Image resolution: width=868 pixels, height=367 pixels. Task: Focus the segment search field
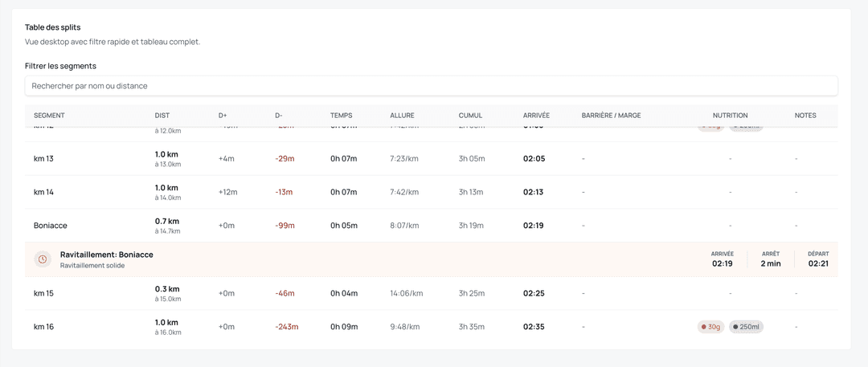[431, 85]
